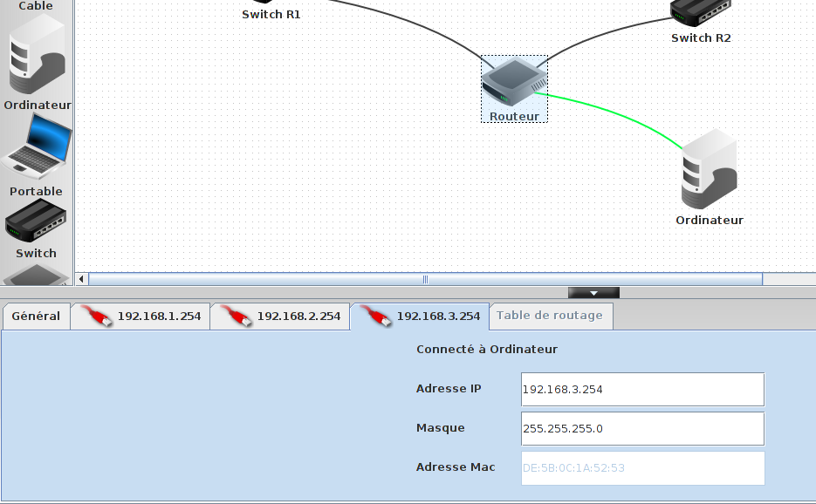Open the Table de routage tab

click(550, 316)
